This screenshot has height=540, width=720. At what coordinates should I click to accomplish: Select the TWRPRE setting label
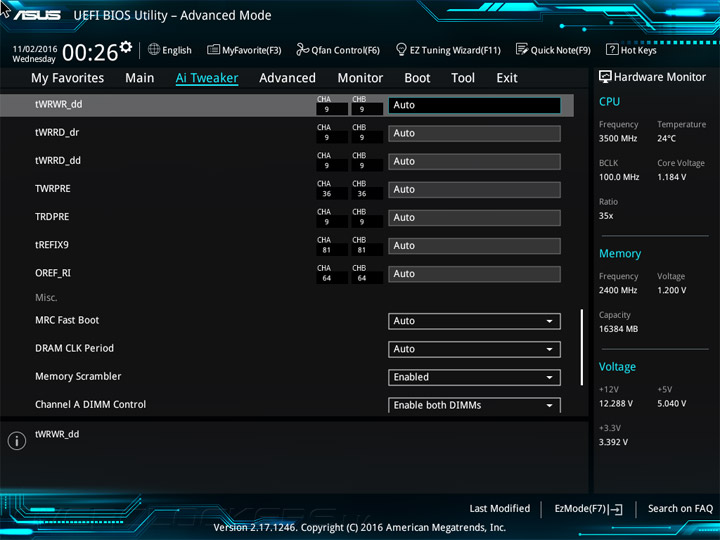[x=53, y=189]
